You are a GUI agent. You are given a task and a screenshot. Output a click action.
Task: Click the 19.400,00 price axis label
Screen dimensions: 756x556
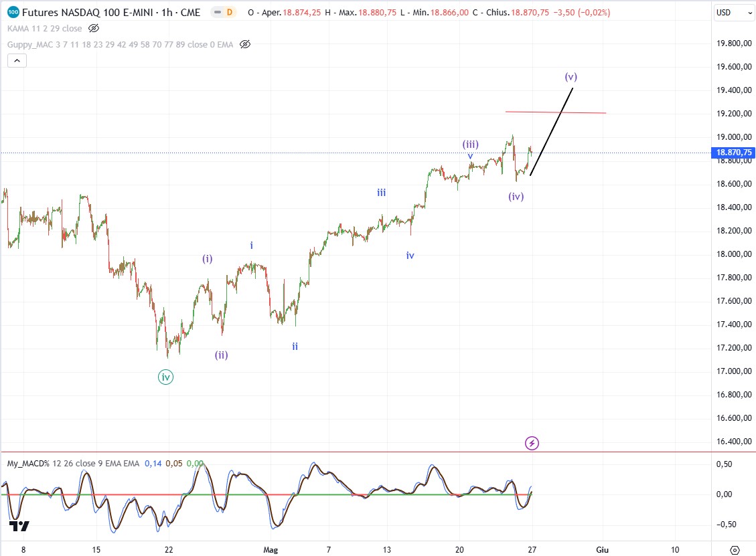click(x=734, y=90)
